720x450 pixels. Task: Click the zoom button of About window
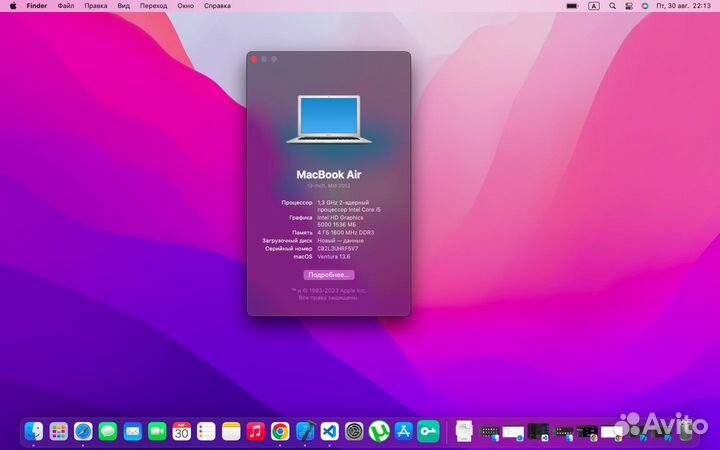(274, 59)
